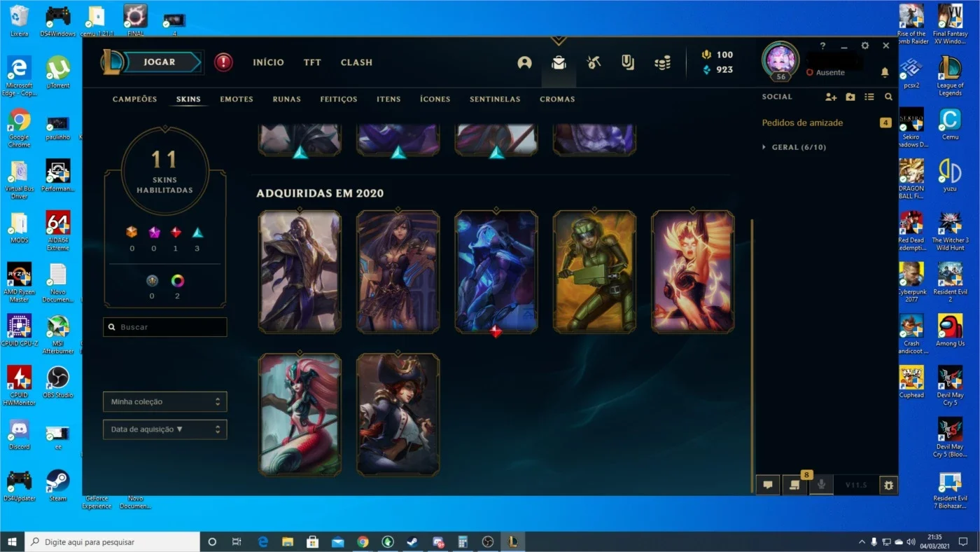Switch to the ITENS tab
The width and height of the screenshot is (980, 552).
(388, 99)
